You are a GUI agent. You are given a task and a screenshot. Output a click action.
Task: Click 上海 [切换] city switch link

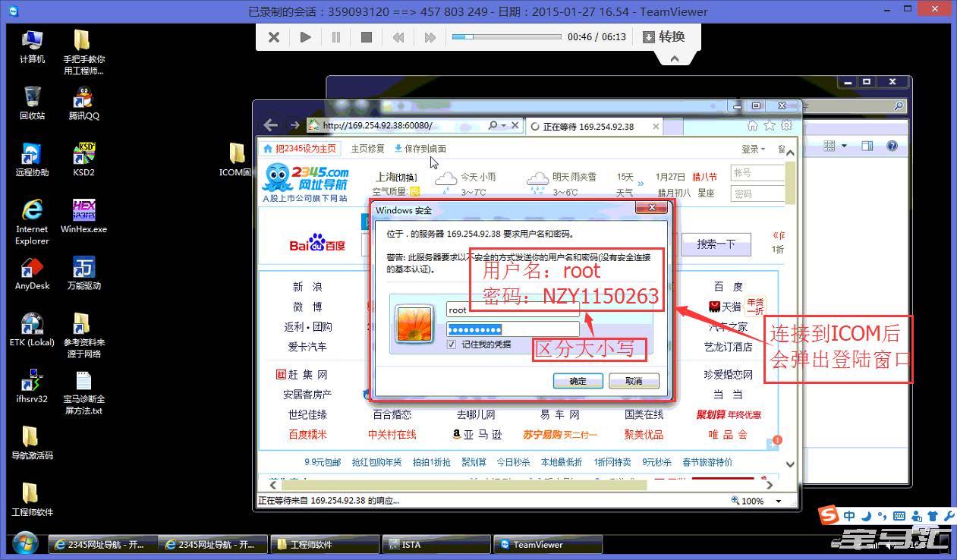click(395, 177)
